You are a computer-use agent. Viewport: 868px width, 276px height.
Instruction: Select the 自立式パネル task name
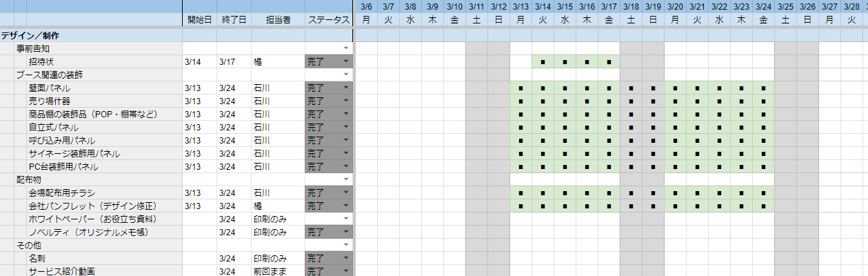[53, 128]
